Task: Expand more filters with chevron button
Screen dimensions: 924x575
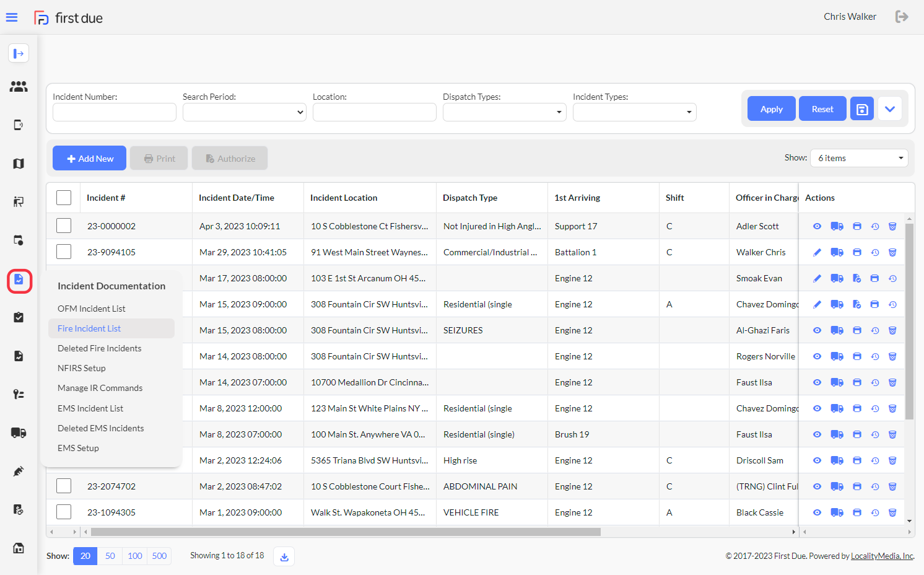Action: click(890, 109)
